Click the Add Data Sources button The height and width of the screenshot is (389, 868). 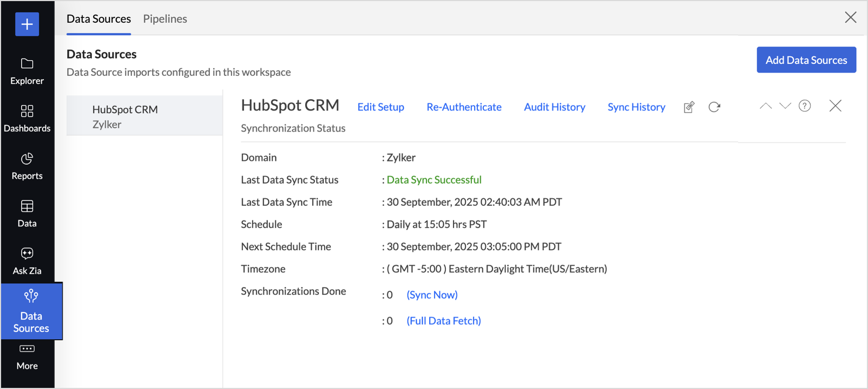(806, 60)
